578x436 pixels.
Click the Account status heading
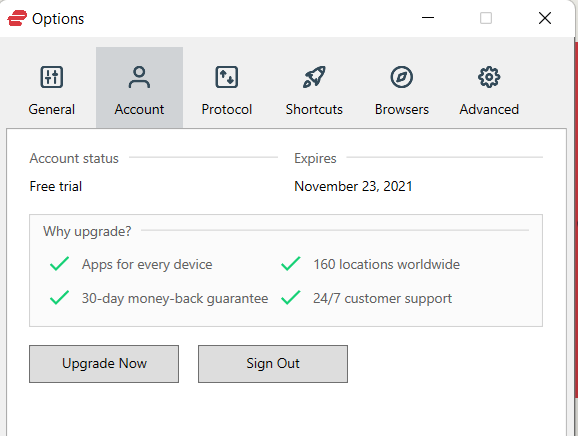pyautogui.click(x=74, y=158)
